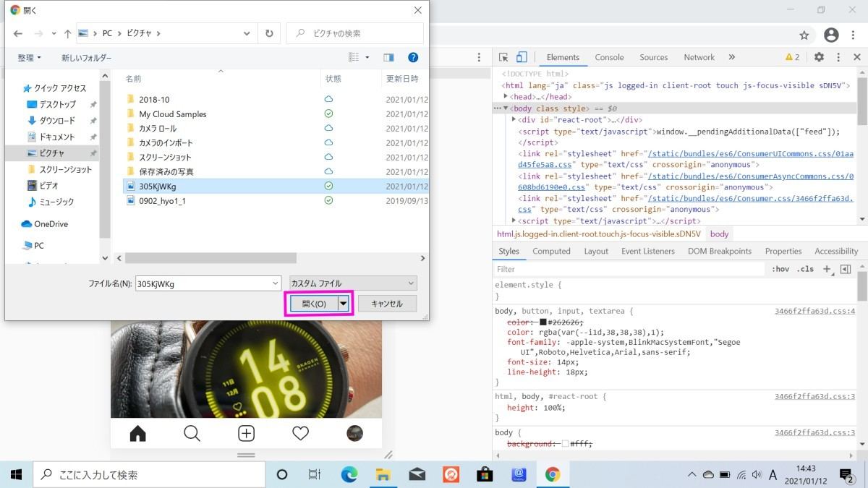Bookmark this page with the star icon
The height and width of the screenshot is (488, 868).
(x=804, y=35)
